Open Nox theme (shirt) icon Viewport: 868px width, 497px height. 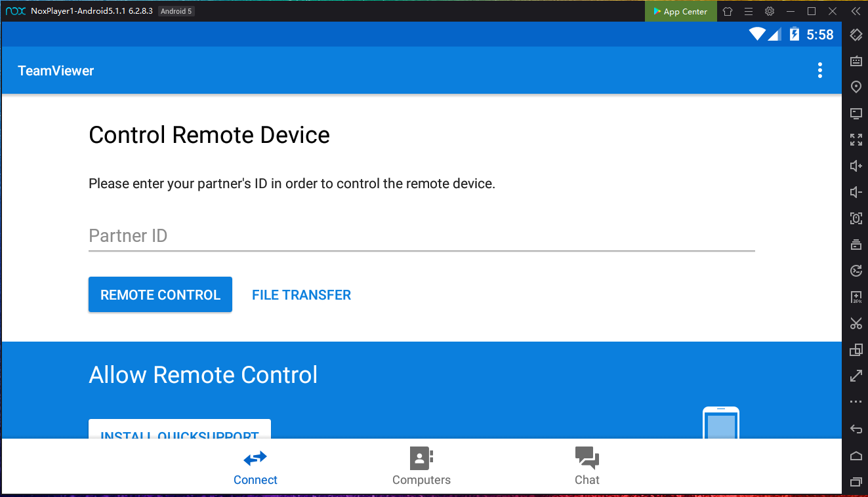(728, 11)
